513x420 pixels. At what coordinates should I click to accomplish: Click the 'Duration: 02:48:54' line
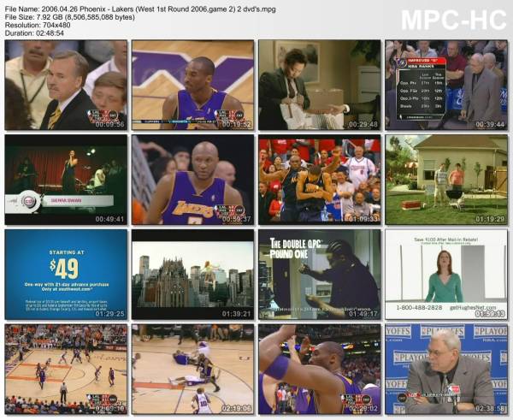34,33
